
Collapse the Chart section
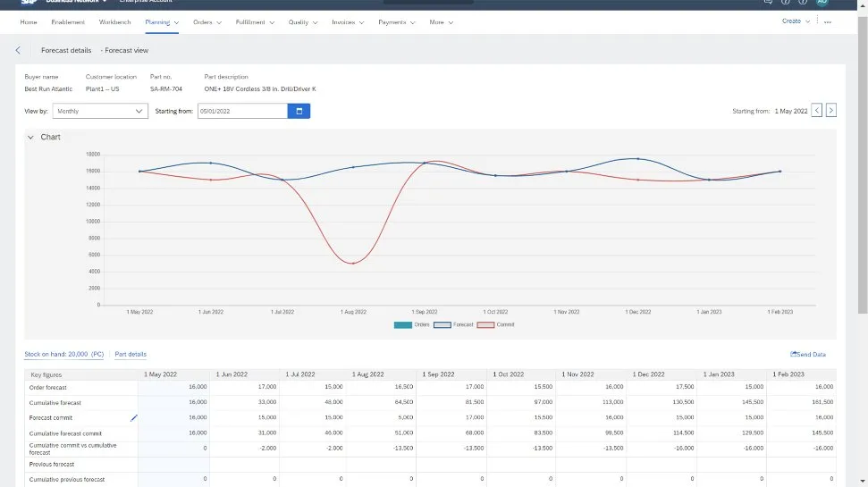(x=30, y=138)
